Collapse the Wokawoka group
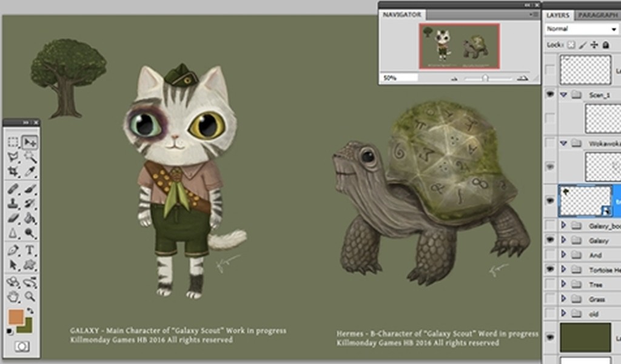This screenshot has height=364, width=621. pos(563,143)
